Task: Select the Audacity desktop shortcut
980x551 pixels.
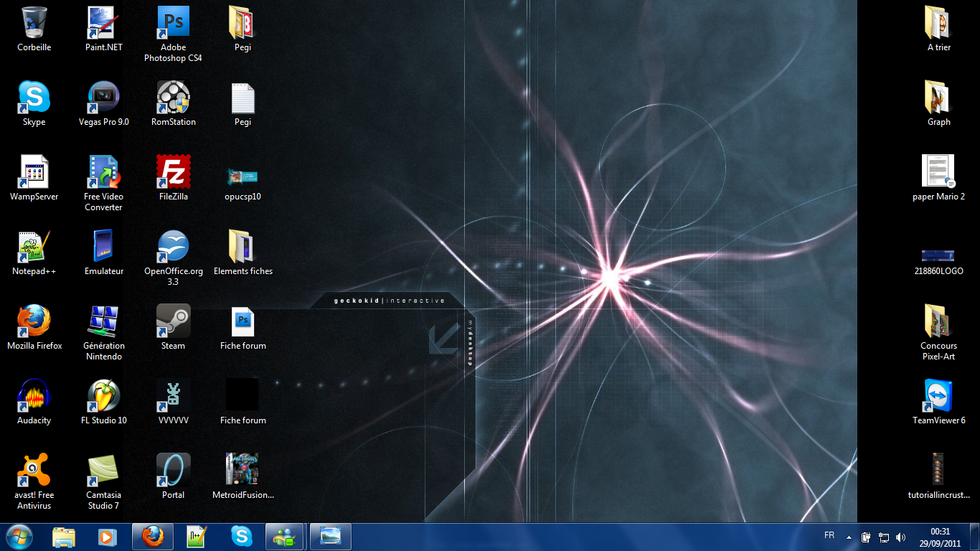Action: pos(34,396)
